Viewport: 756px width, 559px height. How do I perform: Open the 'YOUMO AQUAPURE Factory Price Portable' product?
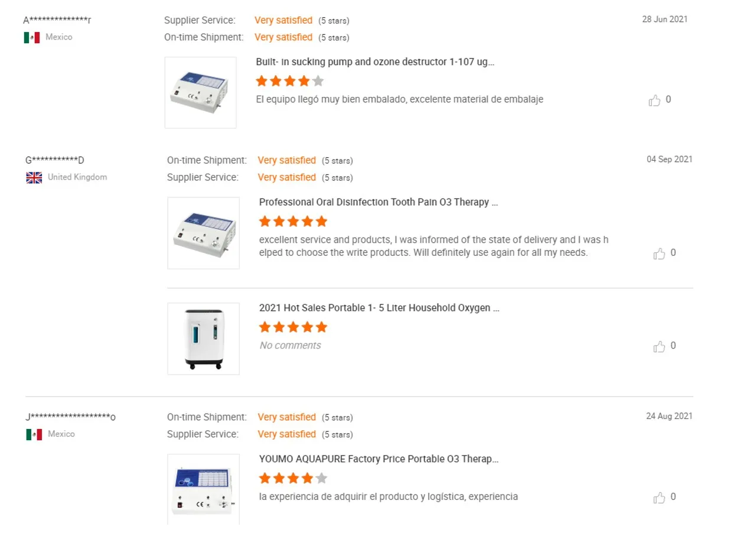click(378, 459)
